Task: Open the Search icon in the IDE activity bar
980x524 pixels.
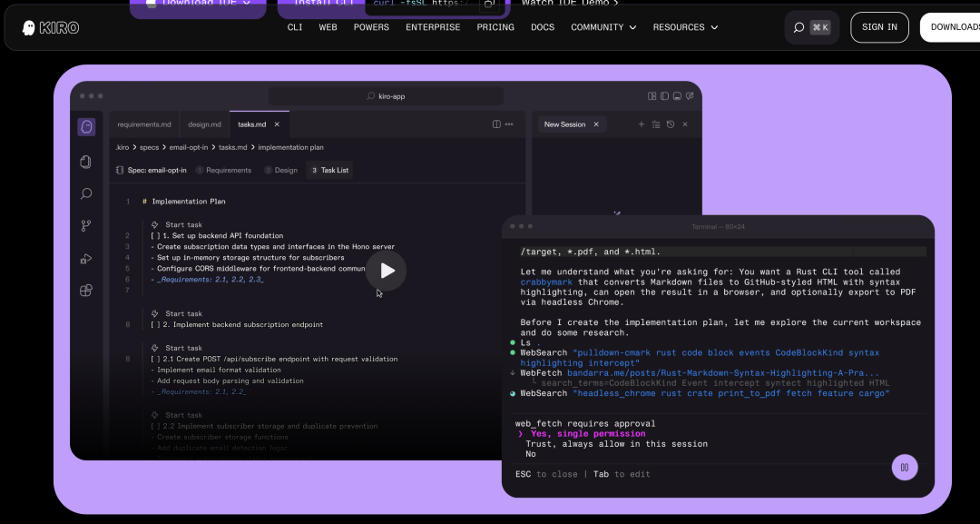Action: (x=86, y=193)
